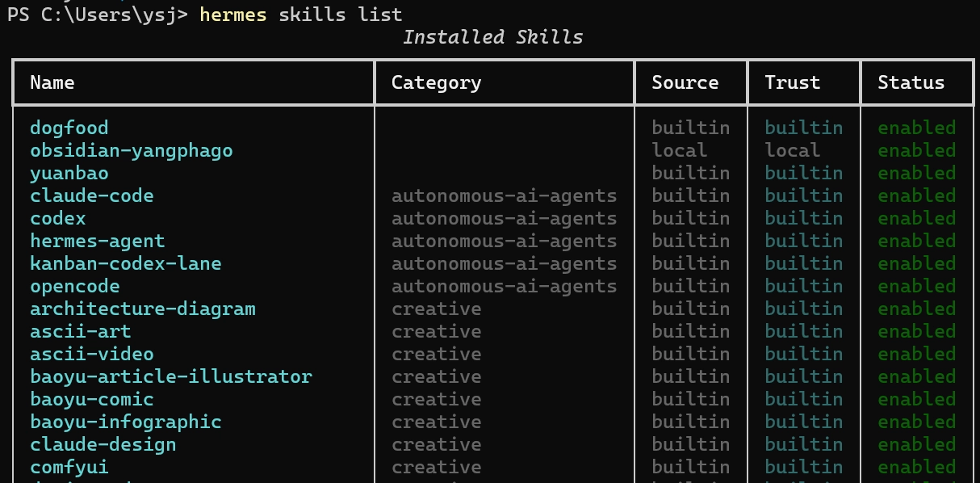Click the category cell of opencode row
The image size is (980, 483).
[505, 286]
